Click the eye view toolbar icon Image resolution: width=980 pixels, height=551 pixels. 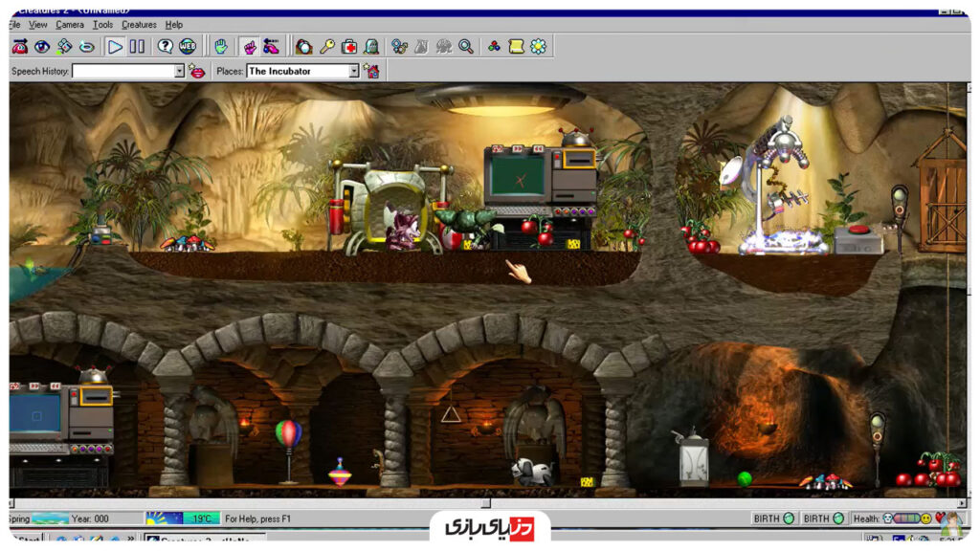point(42,46)
